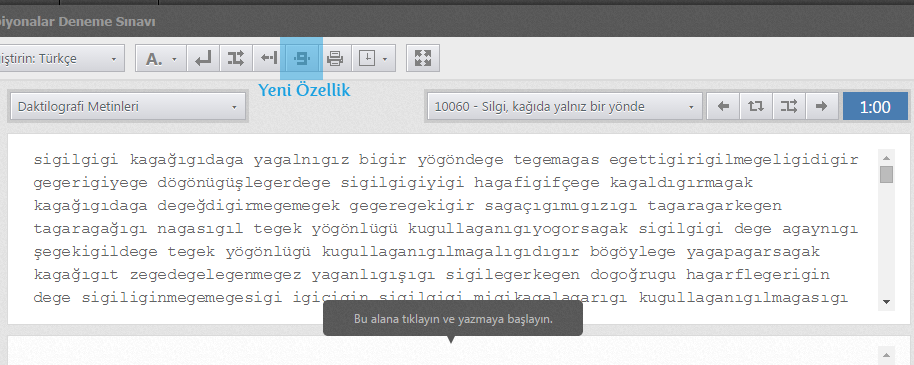Click the 1:00 timer button

875,107
